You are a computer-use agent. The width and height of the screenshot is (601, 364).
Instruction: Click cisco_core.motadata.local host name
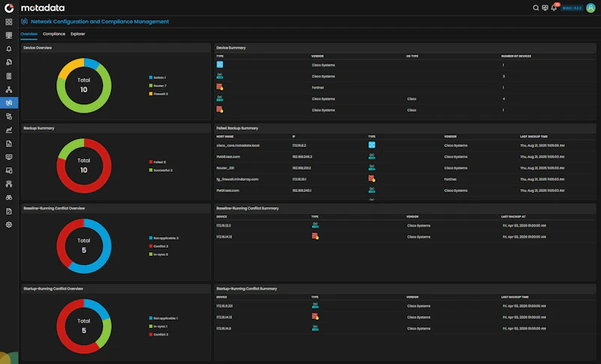[237, 146]
